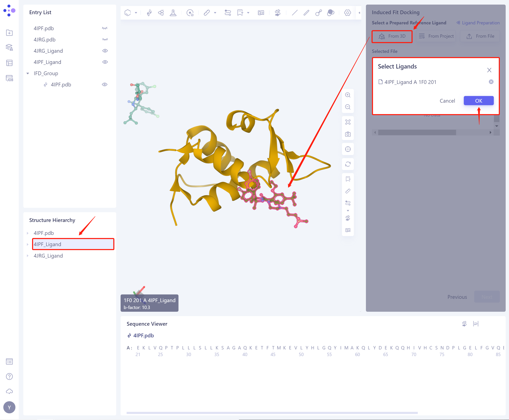
Task: Select the DNA structure tool in the toolbar
Action: (x=149, y=12)
